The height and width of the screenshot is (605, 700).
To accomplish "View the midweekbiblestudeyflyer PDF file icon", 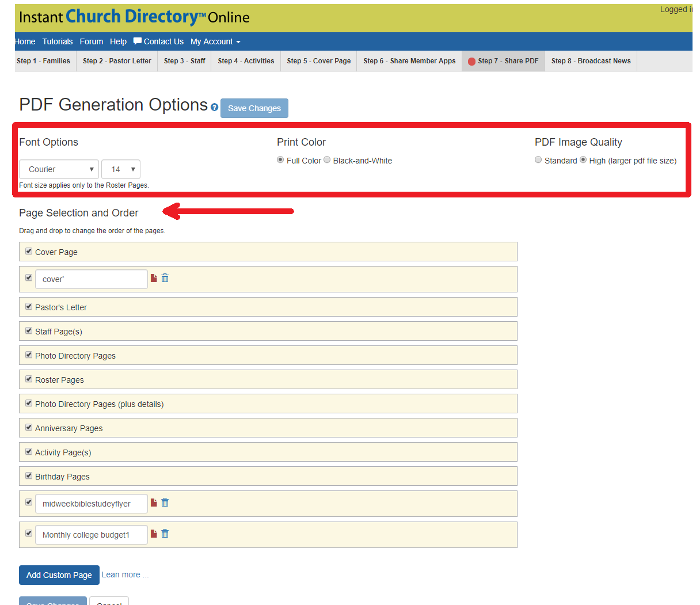I will pyautogui.click(x=153, y=502).
